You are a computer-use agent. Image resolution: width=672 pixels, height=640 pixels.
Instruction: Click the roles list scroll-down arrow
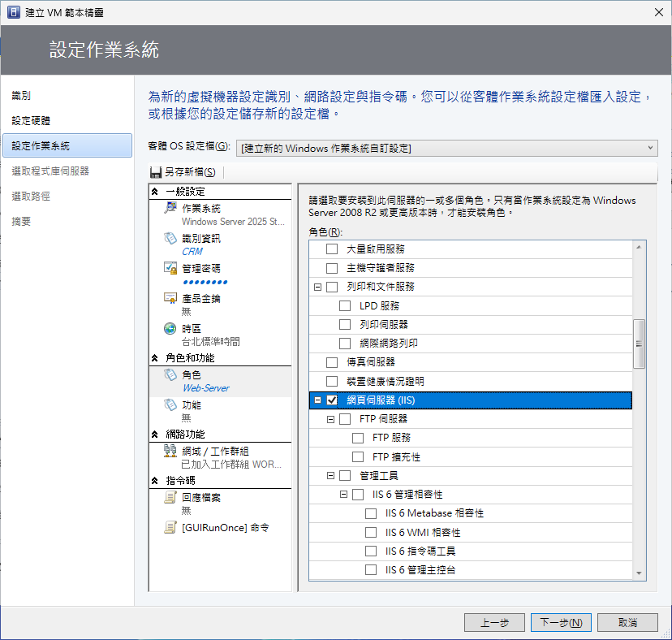pos(640,573)
